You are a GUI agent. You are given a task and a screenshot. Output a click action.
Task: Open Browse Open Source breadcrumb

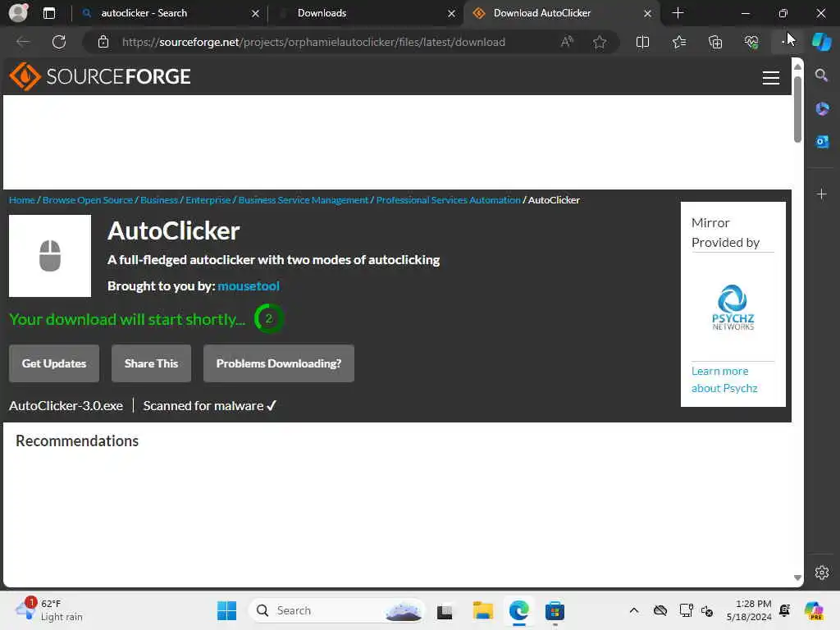coord(87,200)
